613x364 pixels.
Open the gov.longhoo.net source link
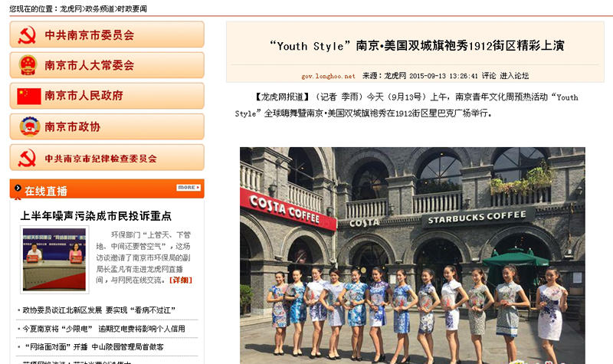click(x=328, y=76)
